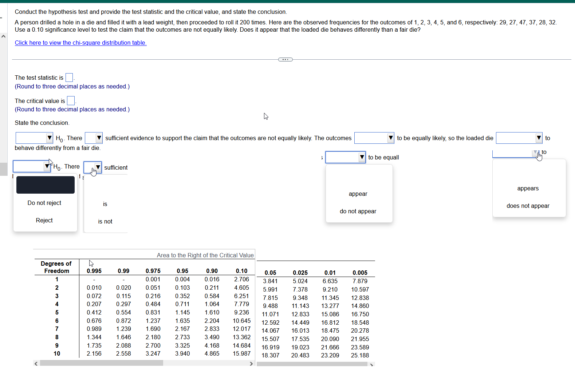Click the value 25.188 in the table

tap(360, 355)
